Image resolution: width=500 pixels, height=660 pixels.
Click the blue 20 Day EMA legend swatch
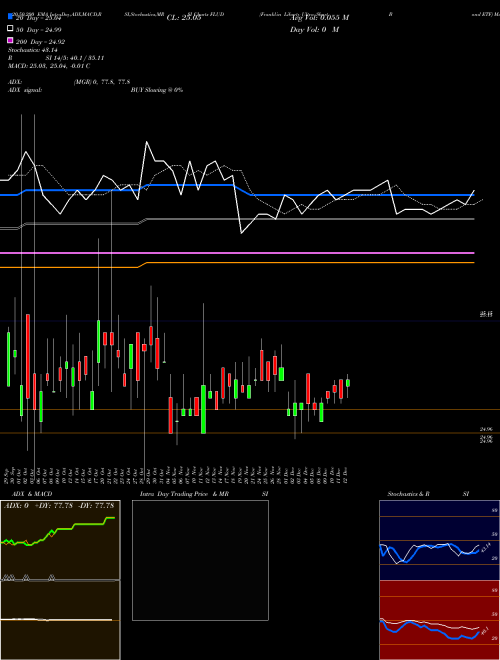[x=10, y=16]
